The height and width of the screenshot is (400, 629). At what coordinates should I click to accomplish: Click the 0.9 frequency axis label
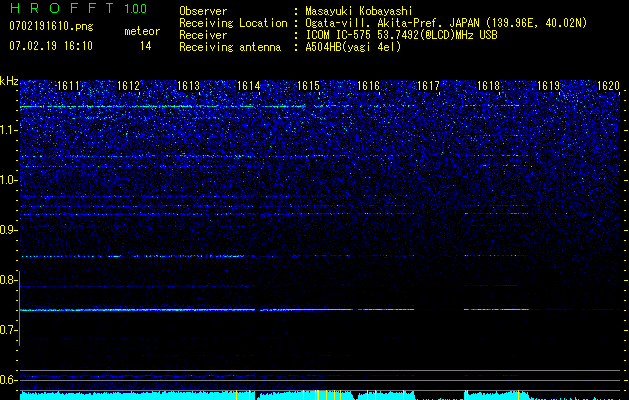pyautogui.click(x=9, y=230)
